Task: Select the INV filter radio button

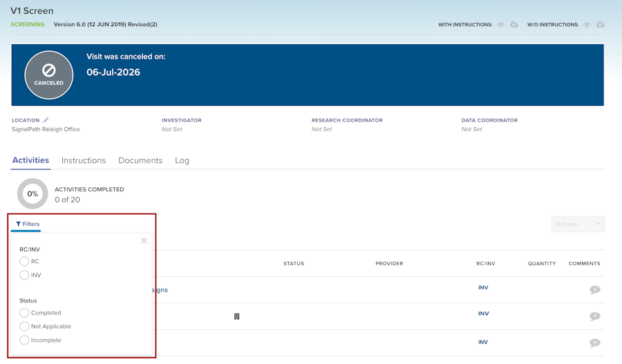Action: (x=24, y=275)
